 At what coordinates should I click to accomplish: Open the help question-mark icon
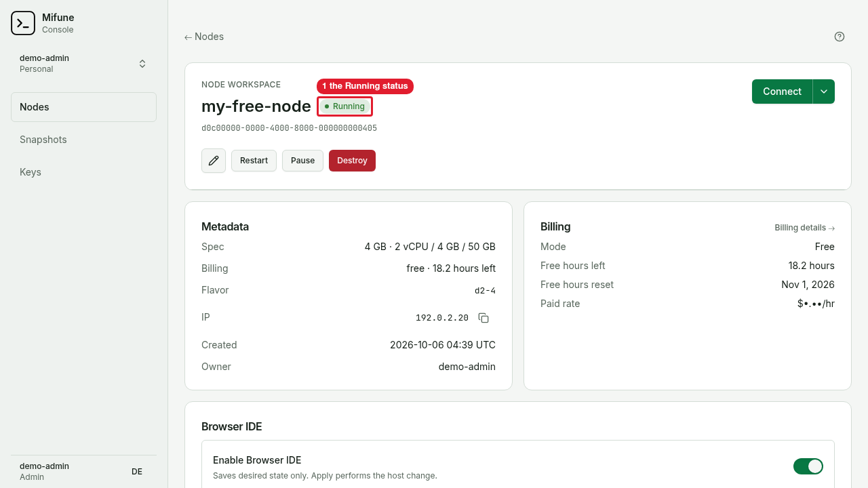(840, 37)
